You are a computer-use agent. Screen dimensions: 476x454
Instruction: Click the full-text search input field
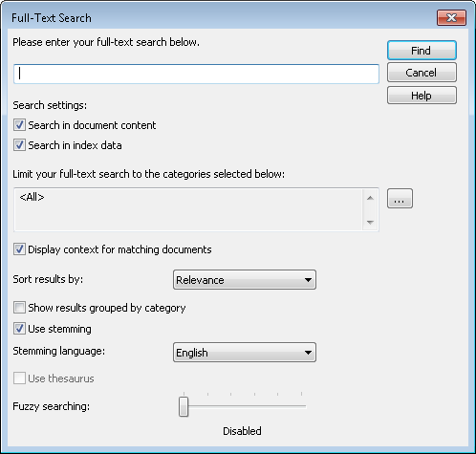(196, 74)
